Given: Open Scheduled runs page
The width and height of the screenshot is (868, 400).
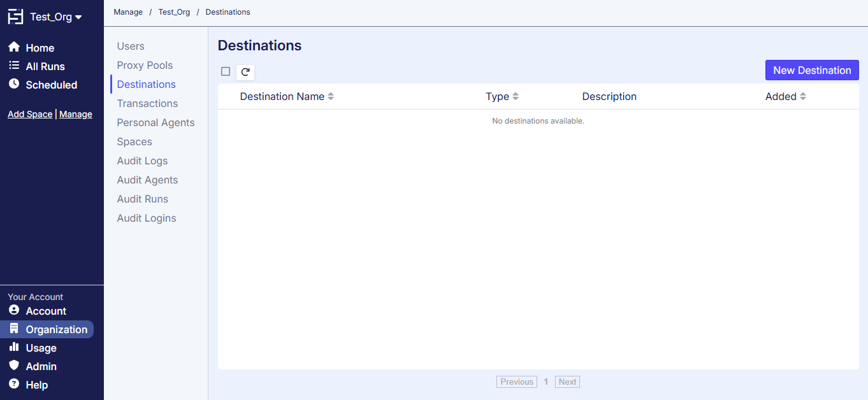Looking at the screenshot, I should pos(52,85).
